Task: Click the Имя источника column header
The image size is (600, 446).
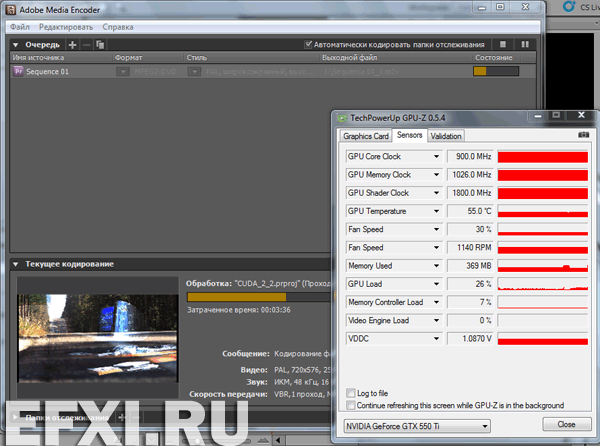Action: pyautogui.click(x=61, y=58)
